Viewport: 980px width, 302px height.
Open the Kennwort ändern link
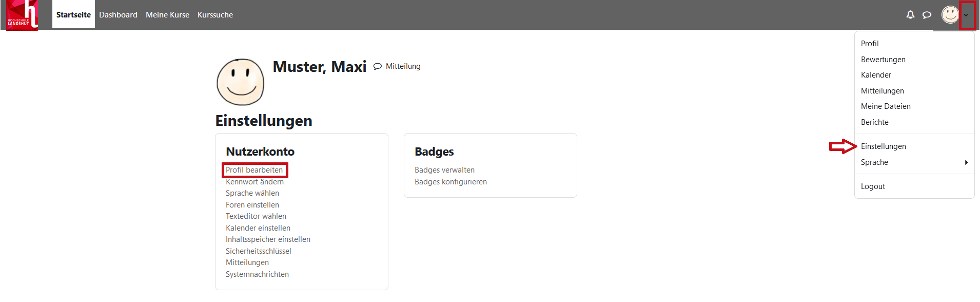(x=254, y=182)
